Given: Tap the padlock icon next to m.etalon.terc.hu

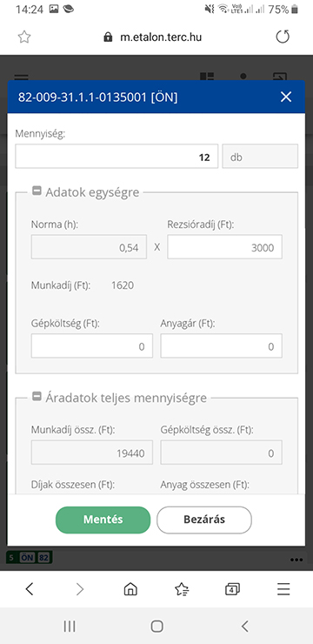Looking at the screenshot, I should pyautogui.click(x=108, y=37).
